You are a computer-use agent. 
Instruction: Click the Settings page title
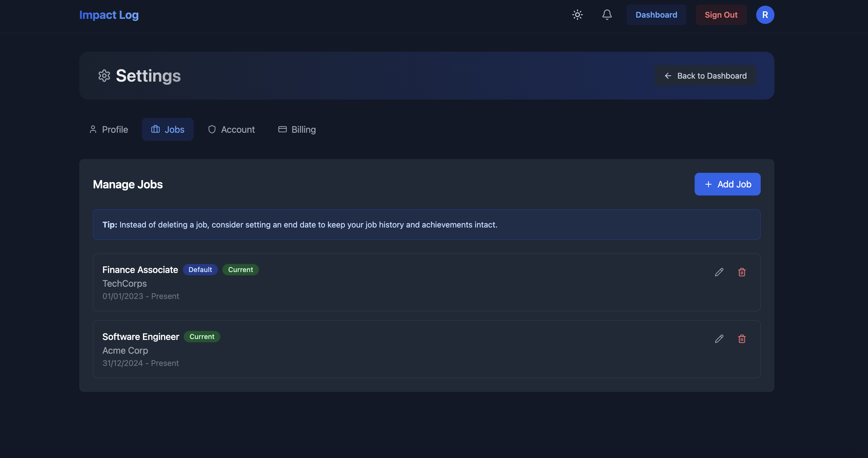(148, 76)
